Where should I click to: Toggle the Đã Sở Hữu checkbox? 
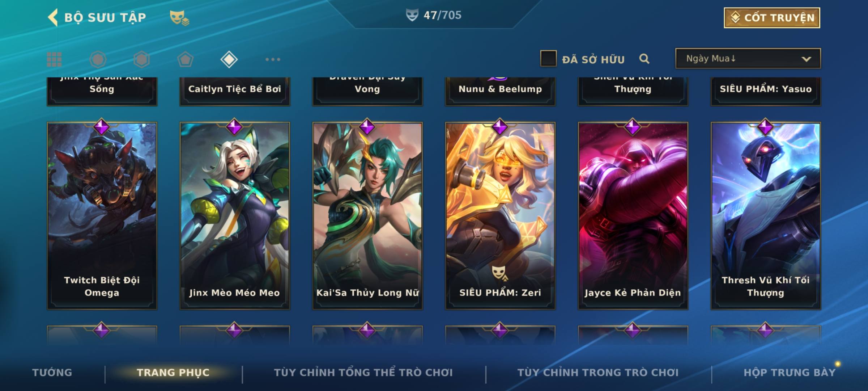click(548, 59)
